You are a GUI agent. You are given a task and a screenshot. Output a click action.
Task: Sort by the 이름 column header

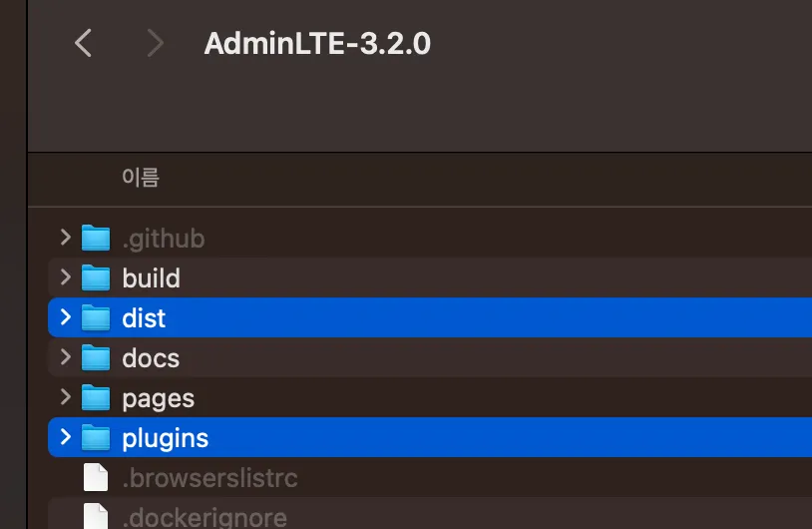coord(141,179)
